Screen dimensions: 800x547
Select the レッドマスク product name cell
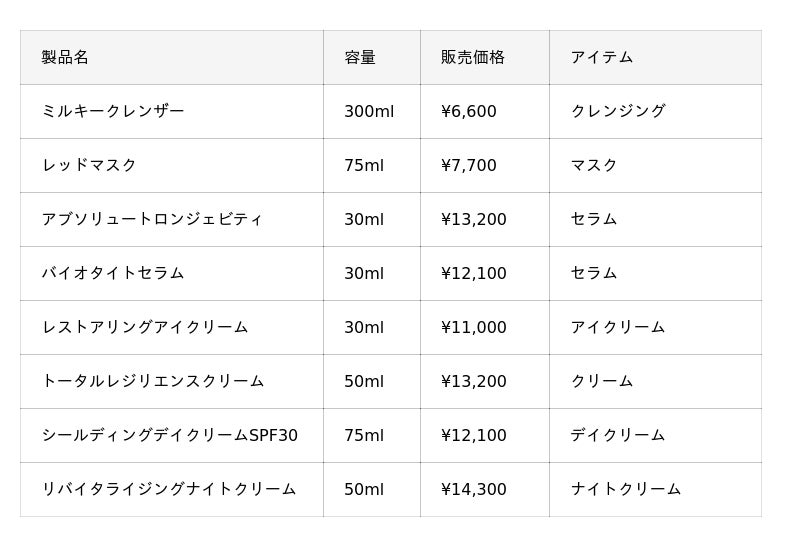(89, 166)
